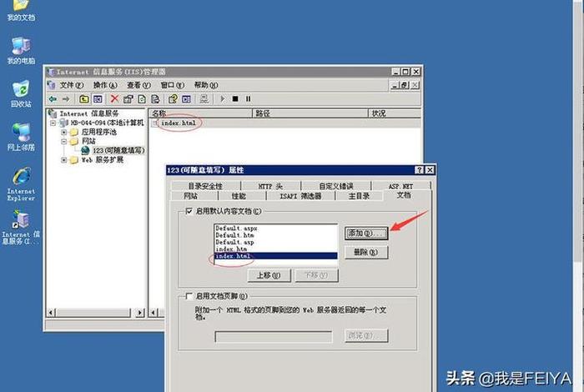Toggle 启用默认内容文档 checkbox
The width and height of the screenshot is (584, 392).
tap(189, 211)
